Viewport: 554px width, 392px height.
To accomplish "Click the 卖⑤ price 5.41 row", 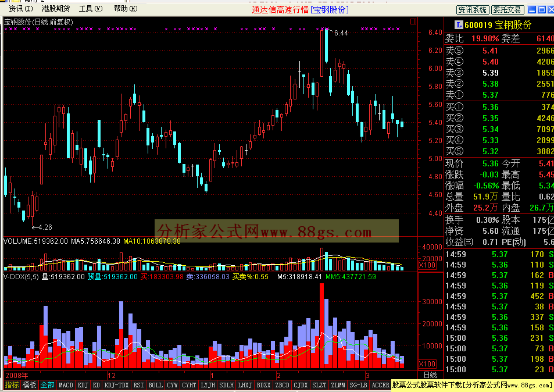I will pos(499,51).
